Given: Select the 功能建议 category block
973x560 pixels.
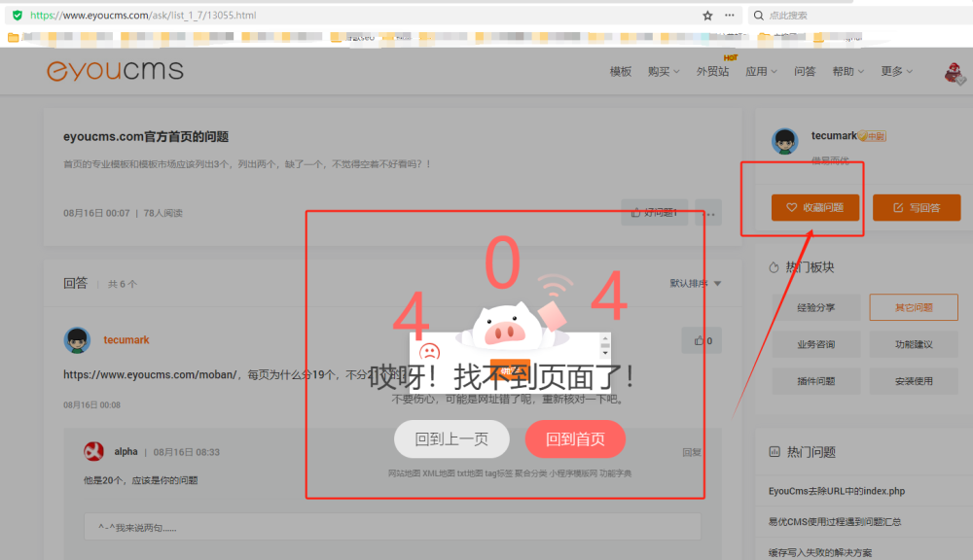Looking at the screenshot, I should click(914, 344).
